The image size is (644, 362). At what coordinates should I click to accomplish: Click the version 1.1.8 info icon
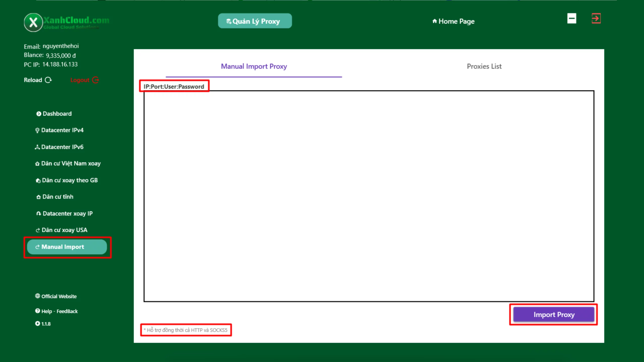(37, 324)
